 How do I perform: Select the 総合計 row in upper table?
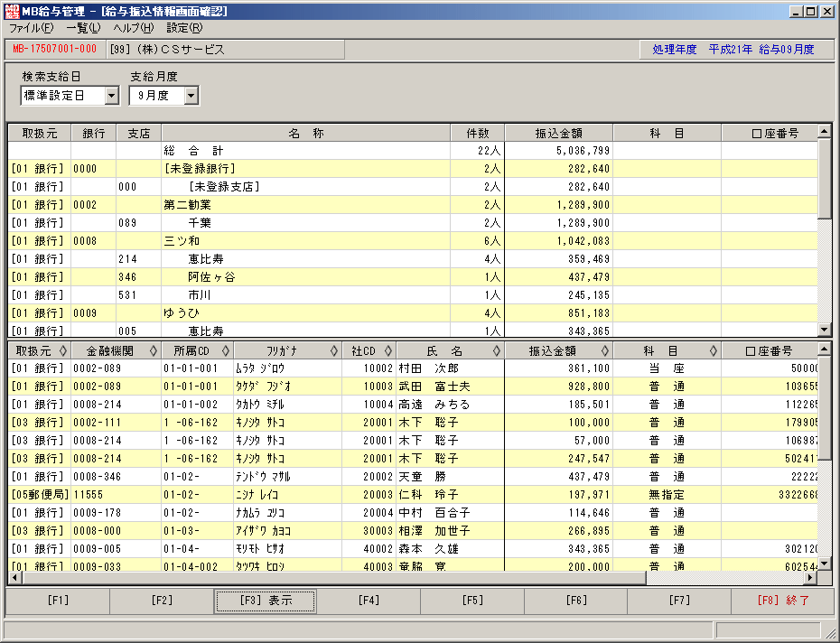point(413,151)
